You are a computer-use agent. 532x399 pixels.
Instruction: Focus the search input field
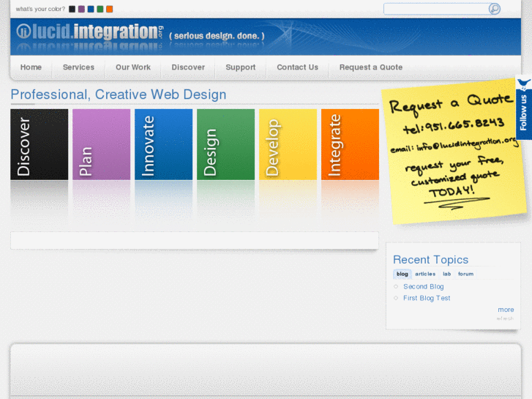click(436, 9)
